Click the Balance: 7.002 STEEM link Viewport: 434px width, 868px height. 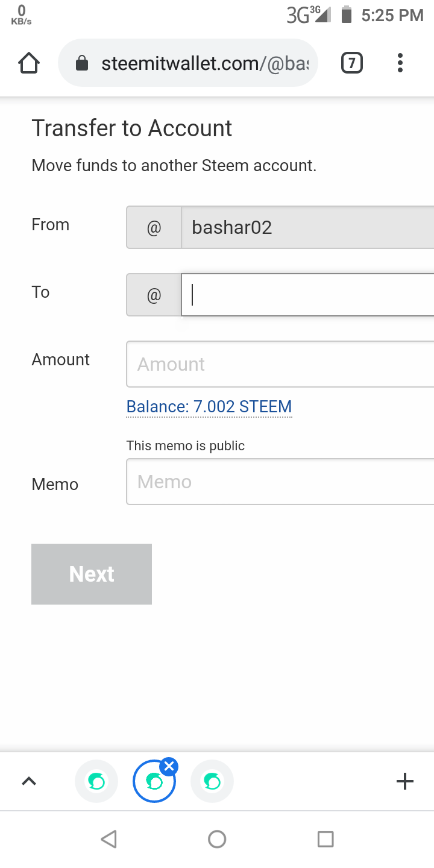(x=209, y=407)
